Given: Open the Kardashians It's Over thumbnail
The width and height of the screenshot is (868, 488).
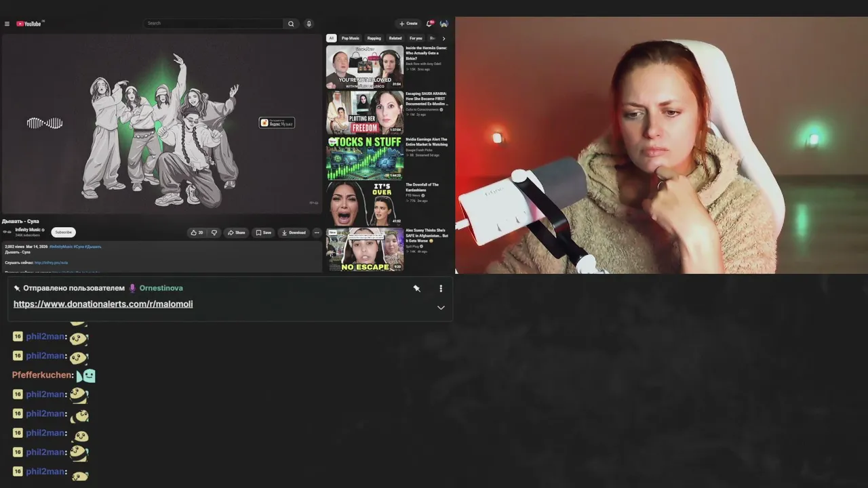Looking at the screenshot, I should point(365,203).
